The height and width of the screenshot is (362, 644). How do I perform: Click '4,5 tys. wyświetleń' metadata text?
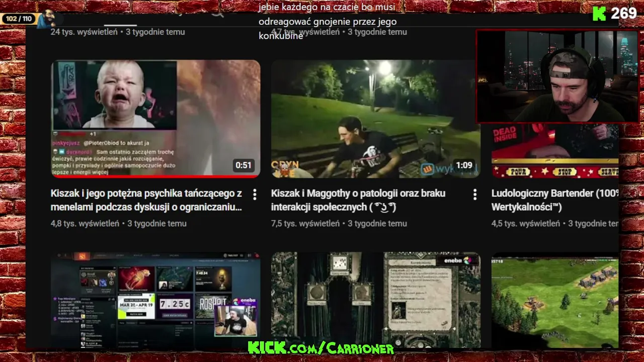[526, 224]
